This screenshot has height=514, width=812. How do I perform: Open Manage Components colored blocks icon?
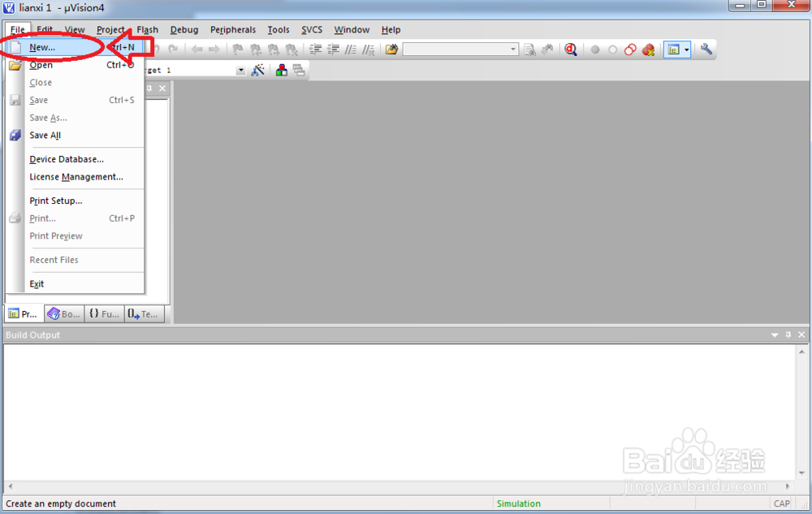[281, 70]
